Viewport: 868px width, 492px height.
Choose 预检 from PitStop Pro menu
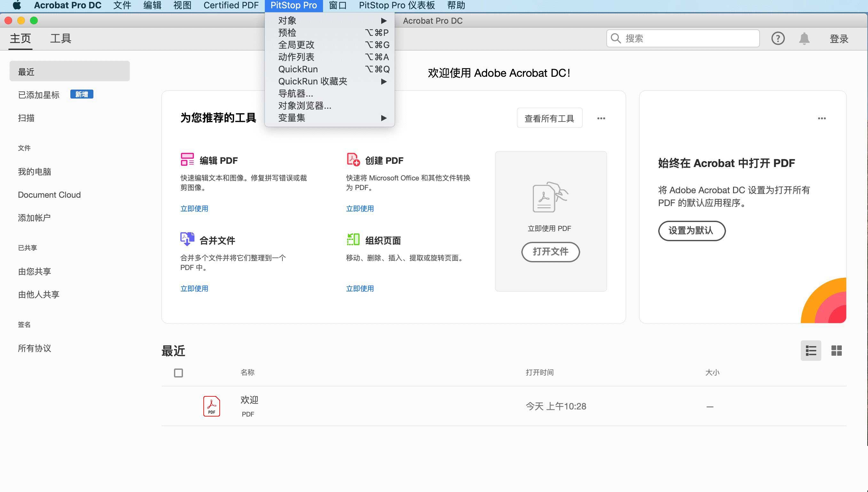330,33
